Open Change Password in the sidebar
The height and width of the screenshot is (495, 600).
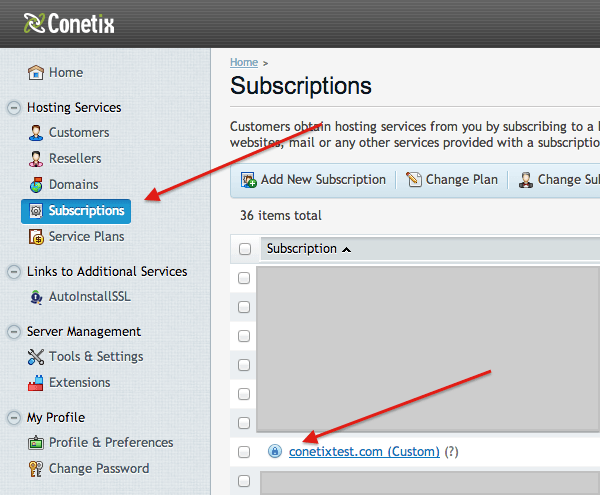(x=89, y=469)
